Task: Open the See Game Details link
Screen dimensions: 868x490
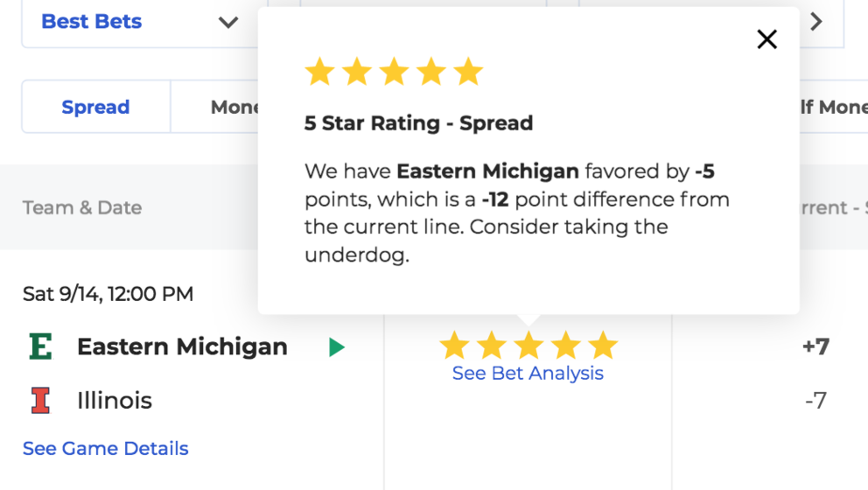Action: (x=106, y=449)
